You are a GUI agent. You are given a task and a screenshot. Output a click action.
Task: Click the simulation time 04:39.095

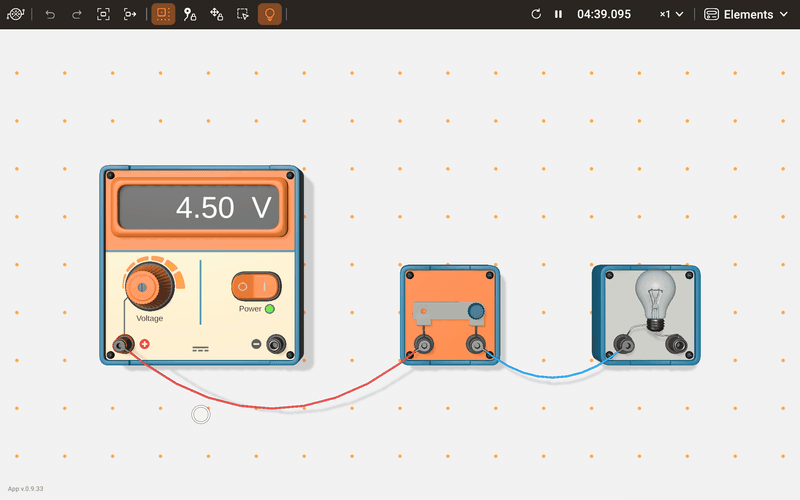pos(604,14)
